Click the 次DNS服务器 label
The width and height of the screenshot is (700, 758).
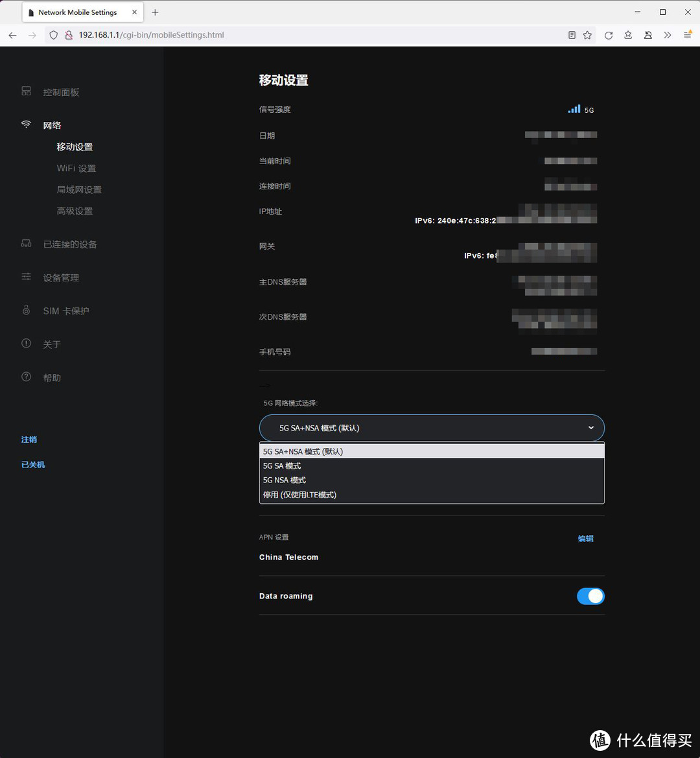283,317
